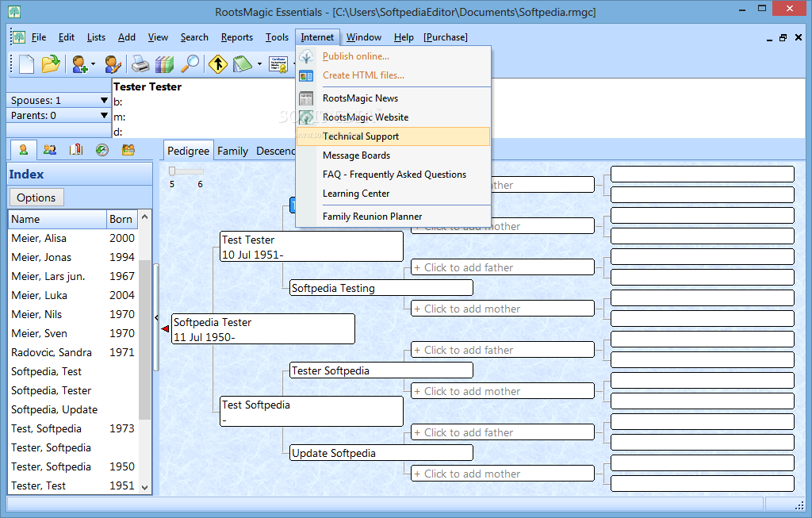
Task: Click the magnifying glass search icon
Action: [190, 64]
